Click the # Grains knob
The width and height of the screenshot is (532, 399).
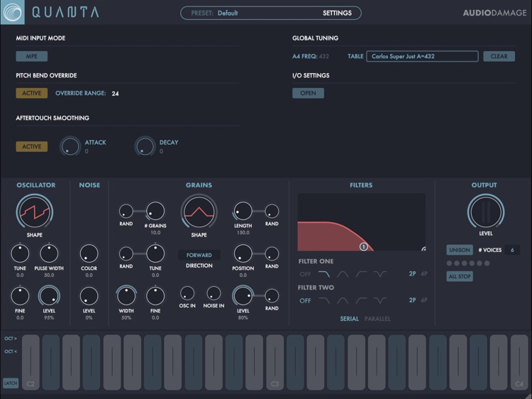tap(155, 211)
